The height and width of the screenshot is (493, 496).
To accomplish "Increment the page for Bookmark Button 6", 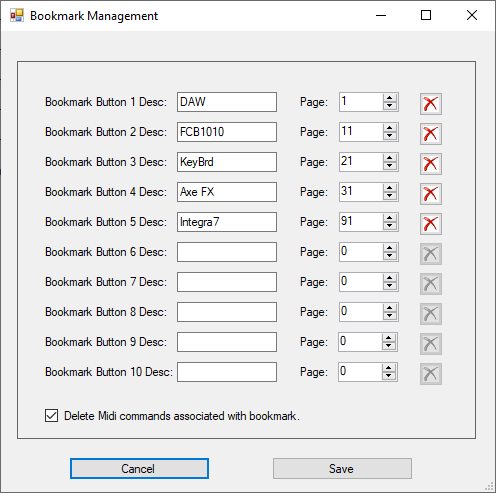I will pyautogui.click(x=389, y=248).
